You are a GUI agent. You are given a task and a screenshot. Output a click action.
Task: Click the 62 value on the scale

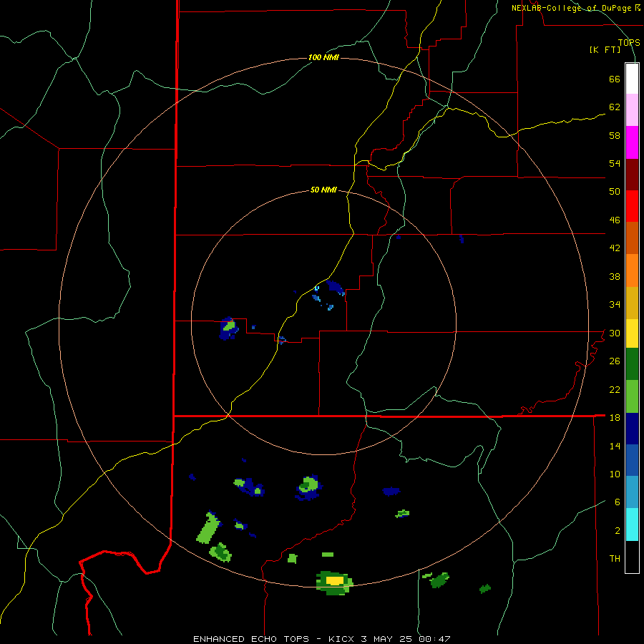click(x=615, y=107)
